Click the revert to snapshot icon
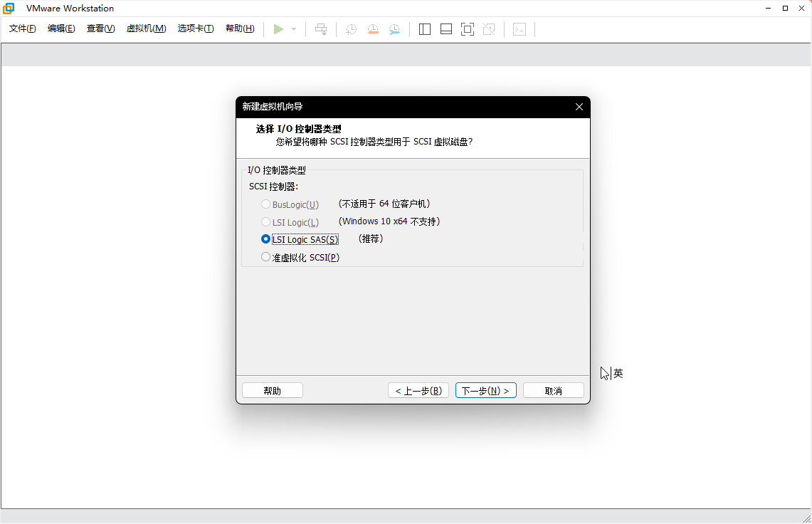This screenshot has height=524, width=812. click(x=373, y=29)
